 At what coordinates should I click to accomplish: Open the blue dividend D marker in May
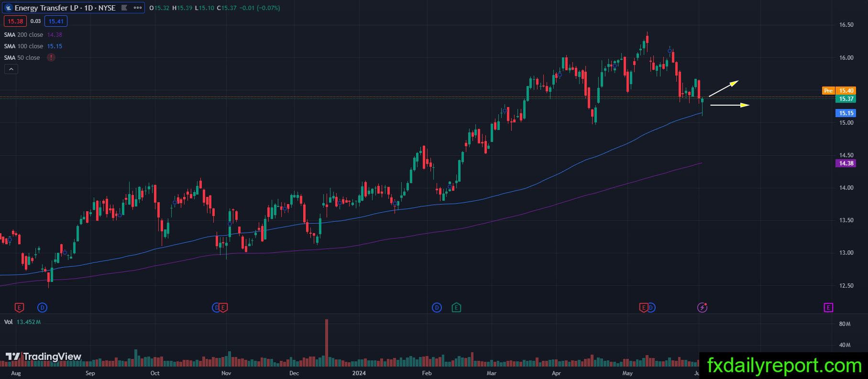[651, 307]
